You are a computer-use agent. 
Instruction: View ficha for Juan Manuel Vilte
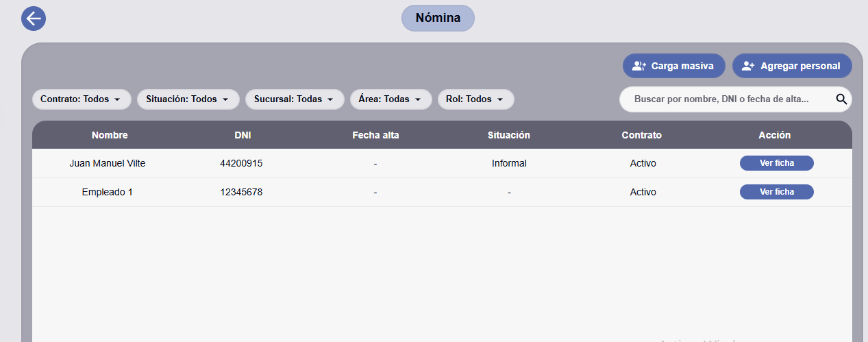(x=776, y=163)
